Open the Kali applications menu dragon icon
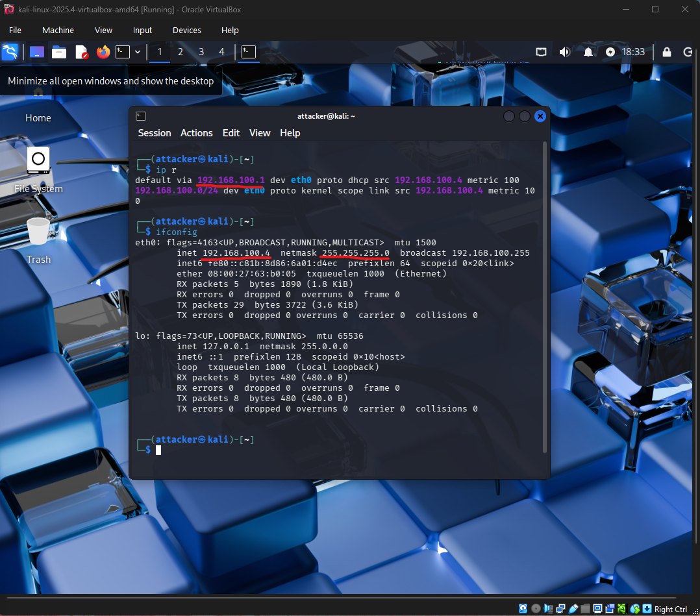The height and width of the screenshot is (616, 700). [x=9, y=52]
